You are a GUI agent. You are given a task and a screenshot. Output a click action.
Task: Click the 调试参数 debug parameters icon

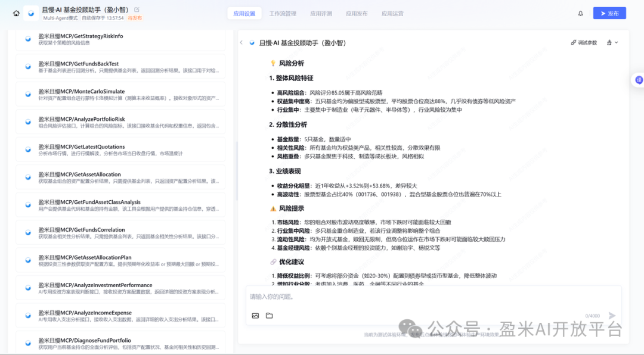[574, 42]
